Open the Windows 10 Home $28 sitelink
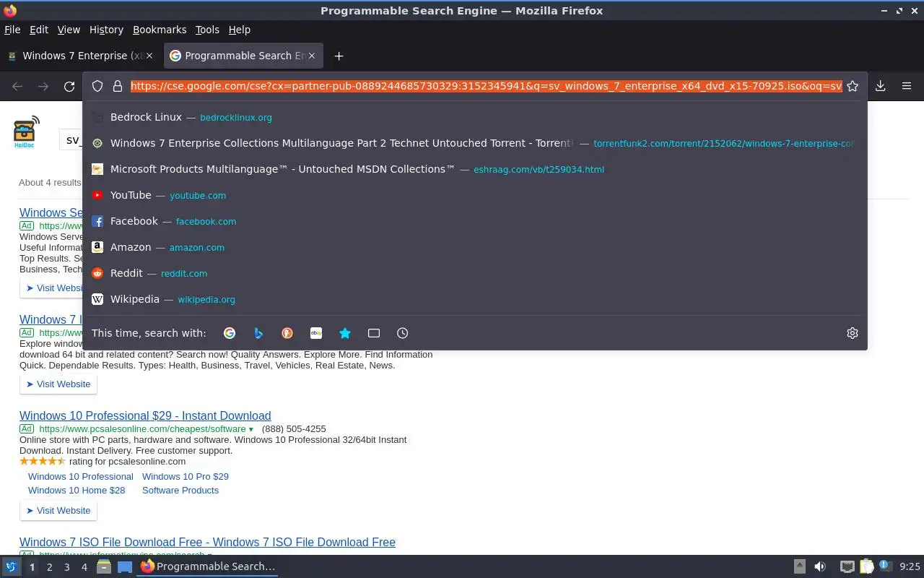The image size is (924, 578). 77,490
